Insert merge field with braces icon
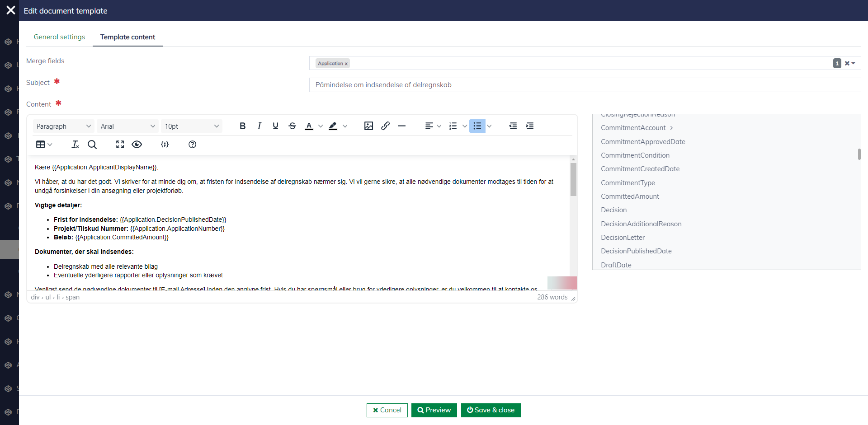 (165, 145)
